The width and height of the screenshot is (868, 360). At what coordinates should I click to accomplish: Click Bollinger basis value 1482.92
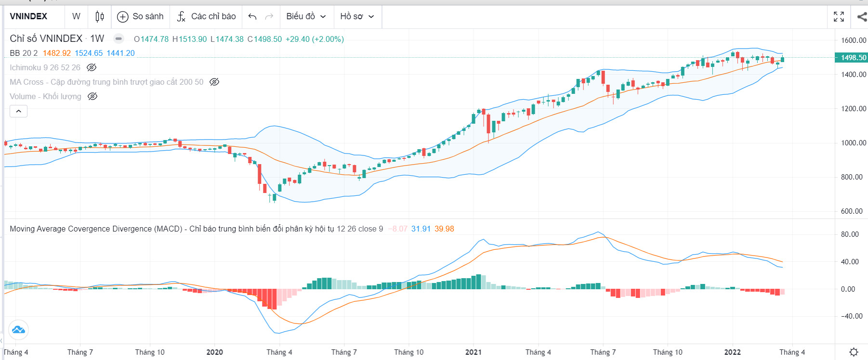[x=57, y=53]
